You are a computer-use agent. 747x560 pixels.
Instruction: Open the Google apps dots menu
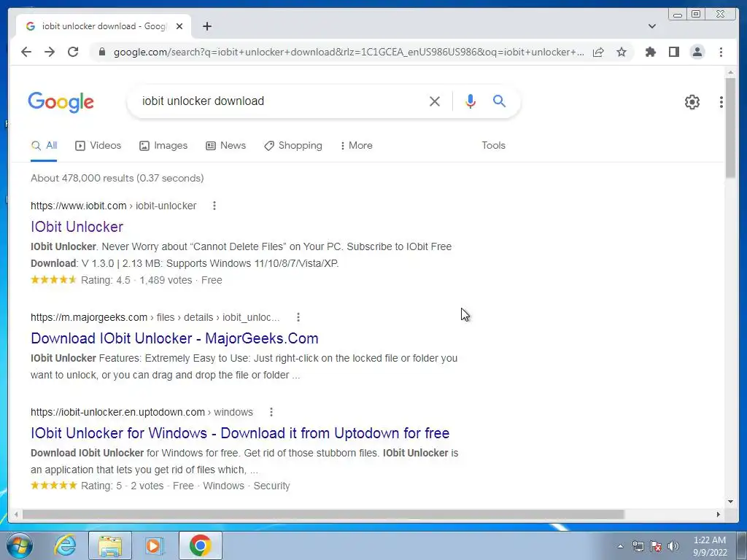pyautogui.click(x=721, y=102)
